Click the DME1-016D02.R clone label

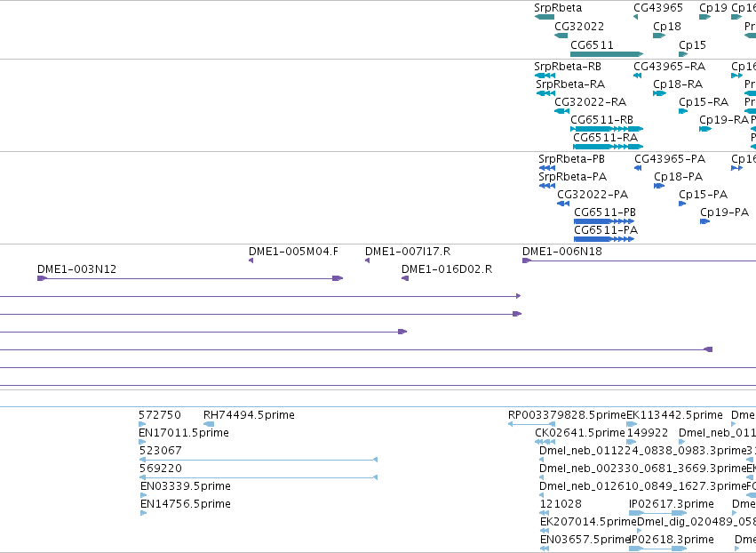[x=447, y=269]
